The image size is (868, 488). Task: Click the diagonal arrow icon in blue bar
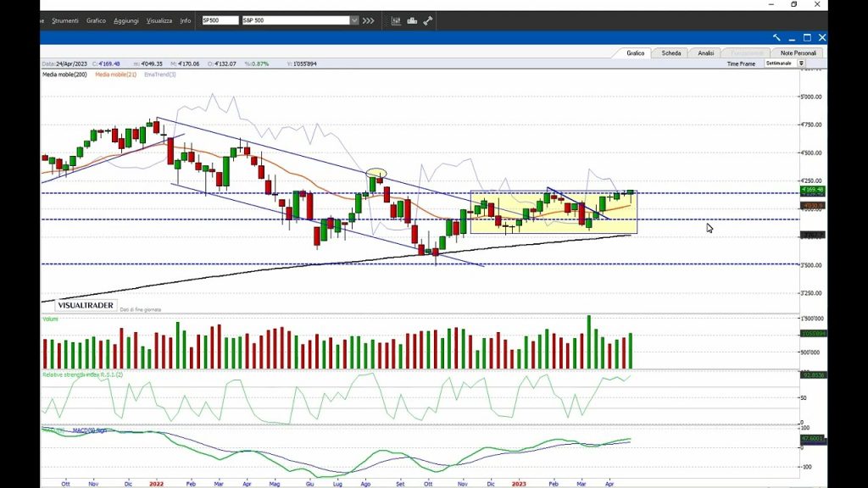776,37
